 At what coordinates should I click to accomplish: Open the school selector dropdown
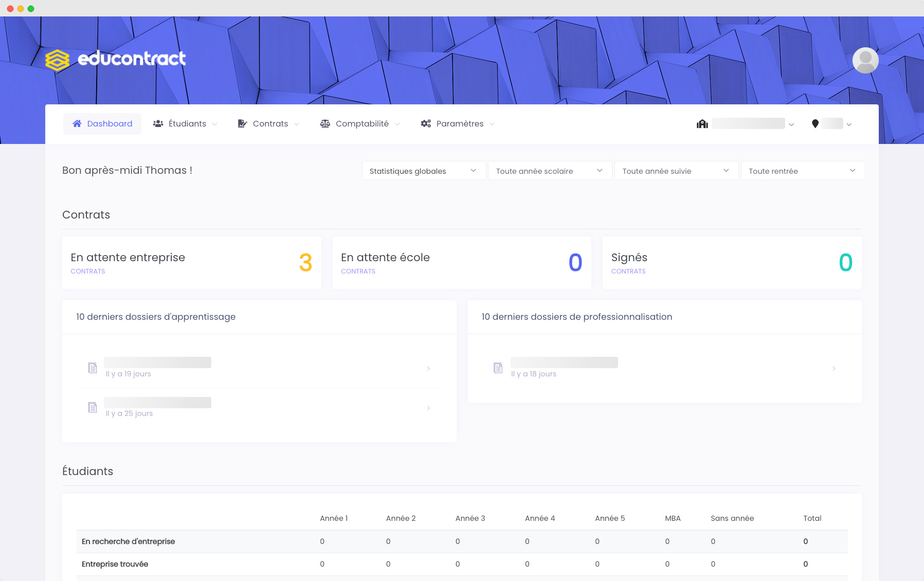pyautogui.click(x=746, y=124)
